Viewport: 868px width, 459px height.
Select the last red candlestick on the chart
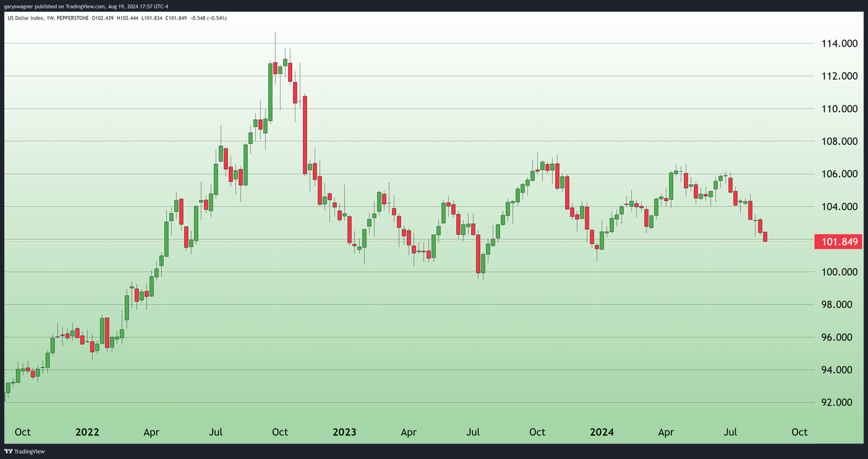tap(764, 237)
